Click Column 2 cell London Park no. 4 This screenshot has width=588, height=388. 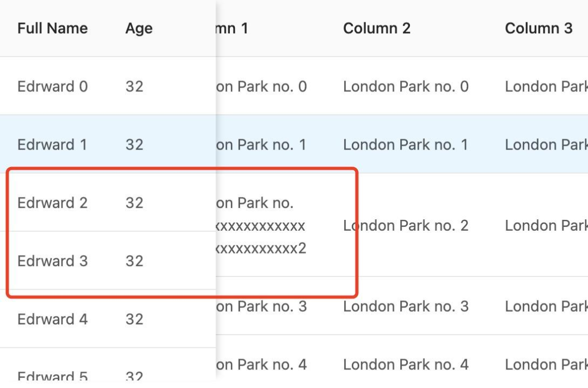click(406, 365)
